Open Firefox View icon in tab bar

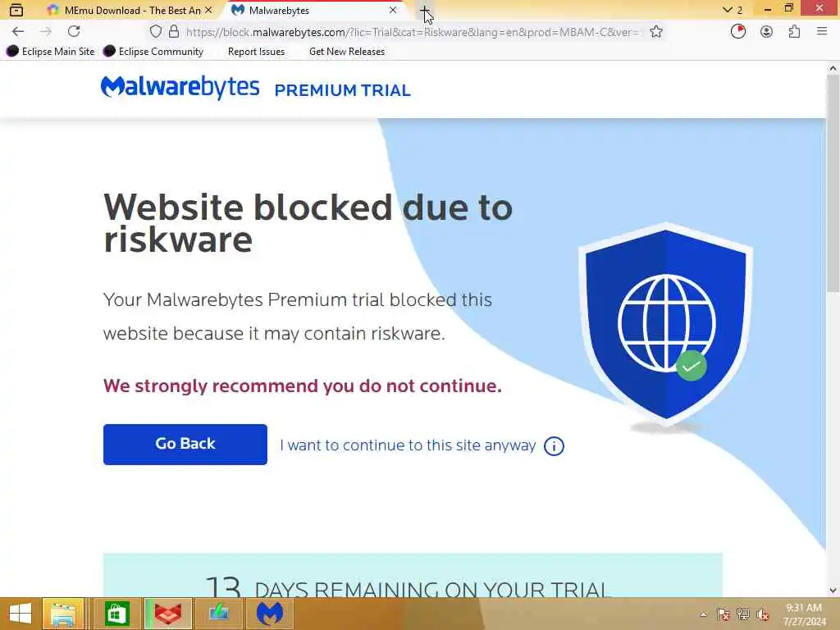16,10
